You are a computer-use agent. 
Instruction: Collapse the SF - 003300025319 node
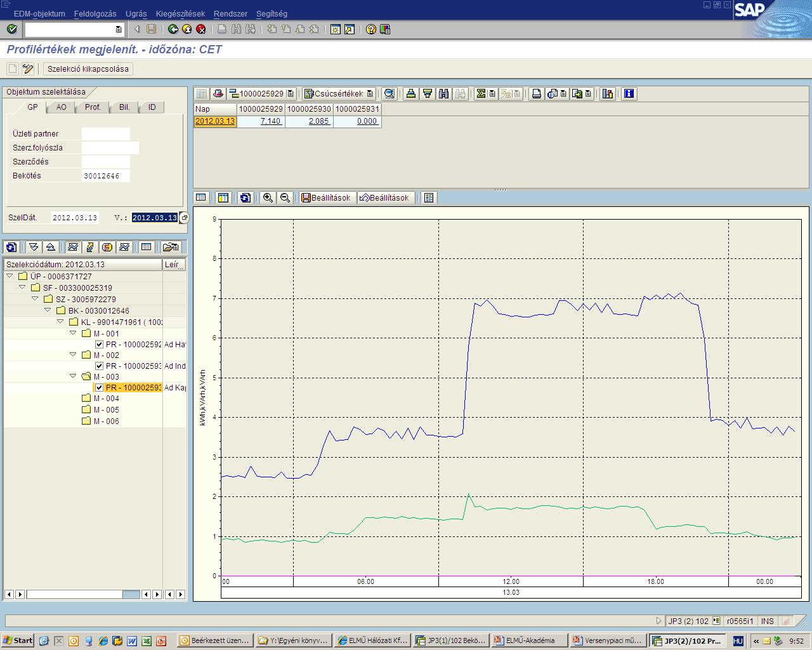pyautogui.click(x=22, y=287)
